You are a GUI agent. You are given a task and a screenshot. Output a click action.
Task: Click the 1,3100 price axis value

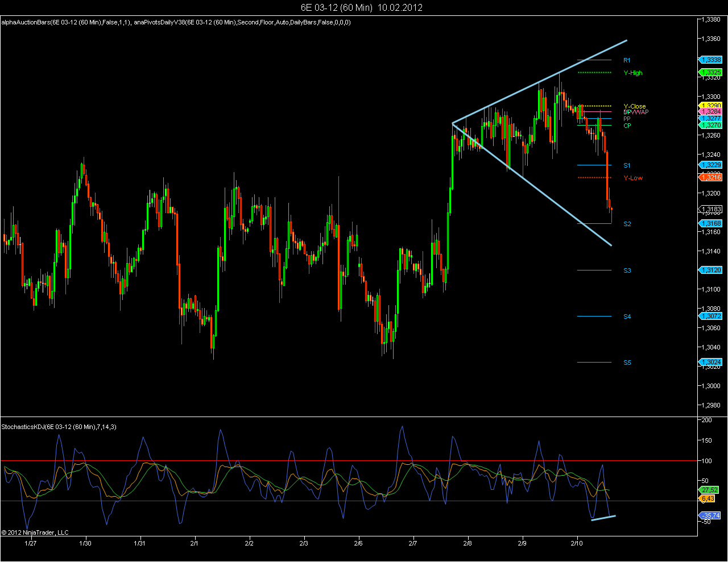point(712,289)
